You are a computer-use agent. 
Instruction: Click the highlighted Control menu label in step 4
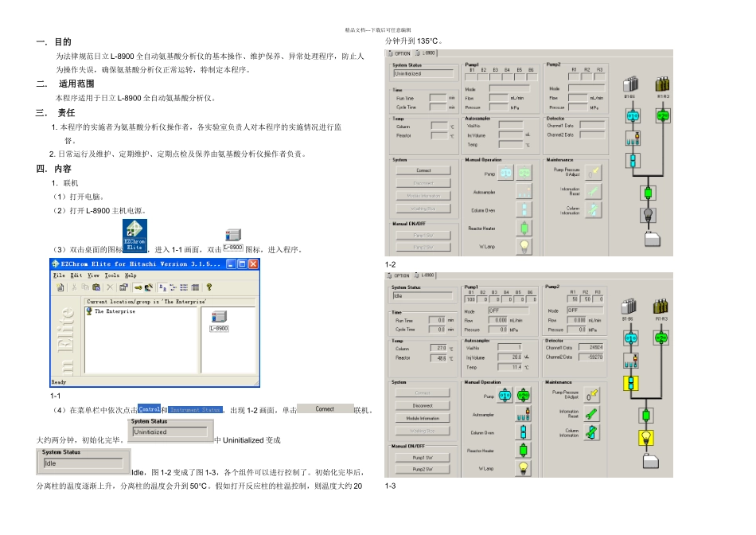149,409
